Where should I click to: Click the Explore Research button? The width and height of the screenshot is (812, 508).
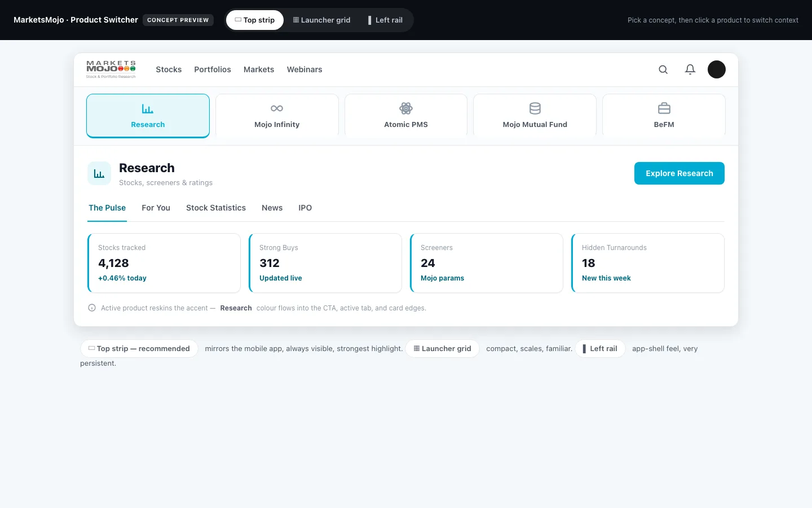(679, 173)
